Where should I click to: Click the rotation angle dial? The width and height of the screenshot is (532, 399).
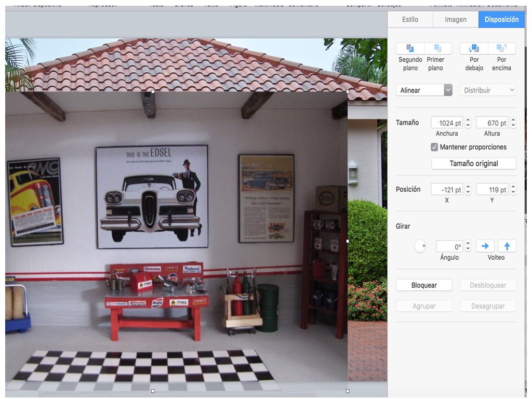pos(420,246)
